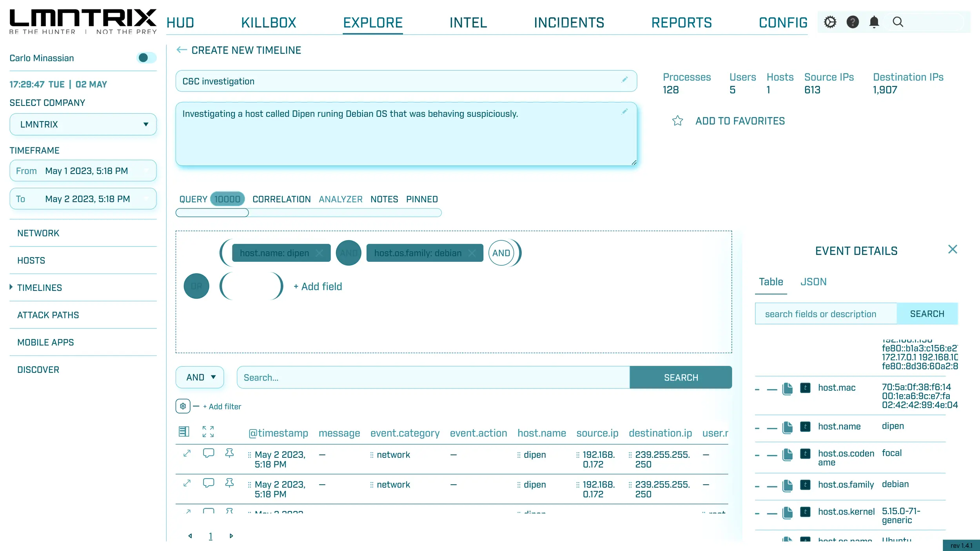980x551 pixels.
Task: Switch to JSON tab in Event Details
Action: click(x=813, y=282)
